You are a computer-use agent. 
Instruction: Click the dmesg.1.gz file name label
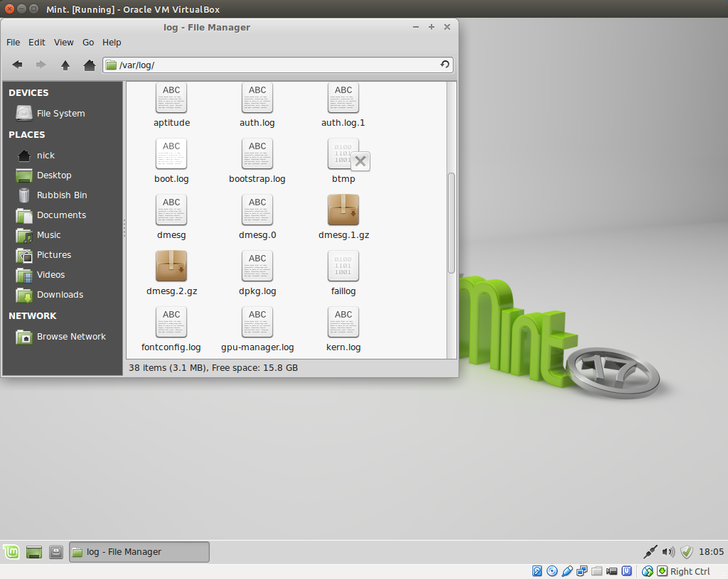pyautogui.click(x=343, y=235)
